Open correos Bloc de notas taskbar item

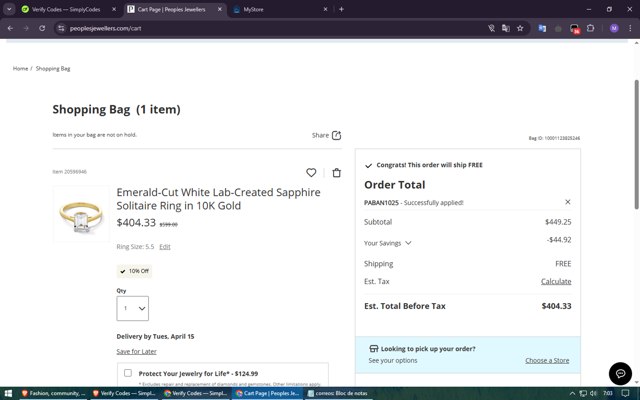338,393
